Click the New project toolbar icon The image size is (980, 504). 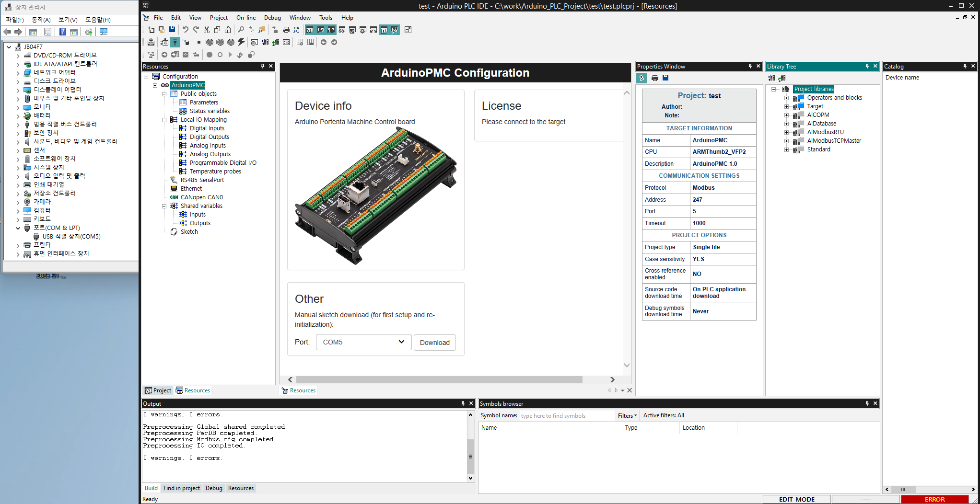pyautogui.click(x=151, y=30)
